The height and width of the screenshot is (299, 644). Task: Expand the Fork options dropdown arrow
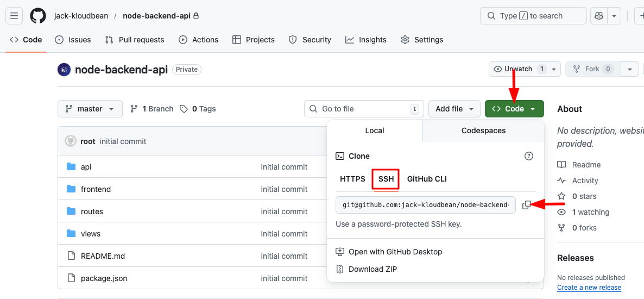630,69
